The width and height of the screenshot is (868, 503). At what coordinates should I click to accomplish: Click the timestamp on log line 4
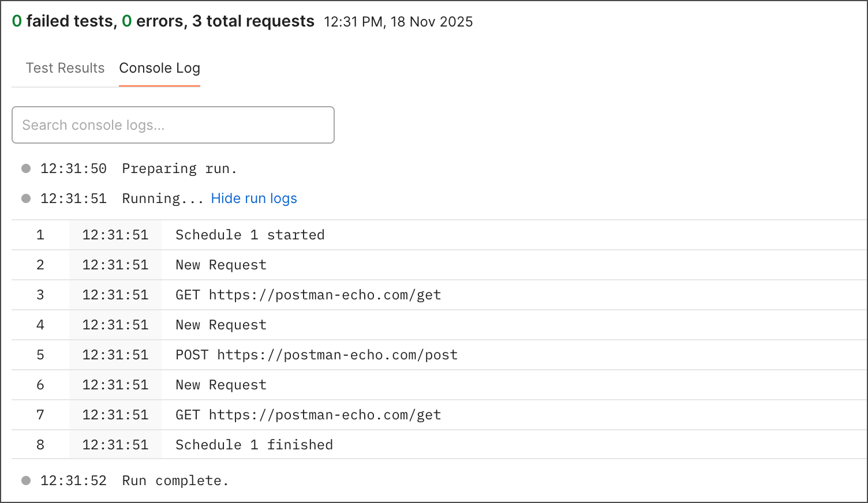pyautogui.click(x=115, y=325)
